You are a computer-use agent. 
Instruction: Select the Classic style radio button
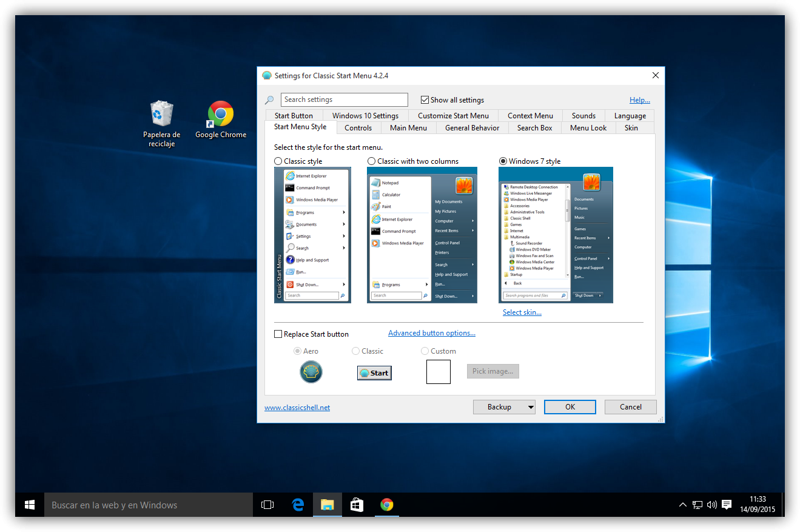point(278,161)
